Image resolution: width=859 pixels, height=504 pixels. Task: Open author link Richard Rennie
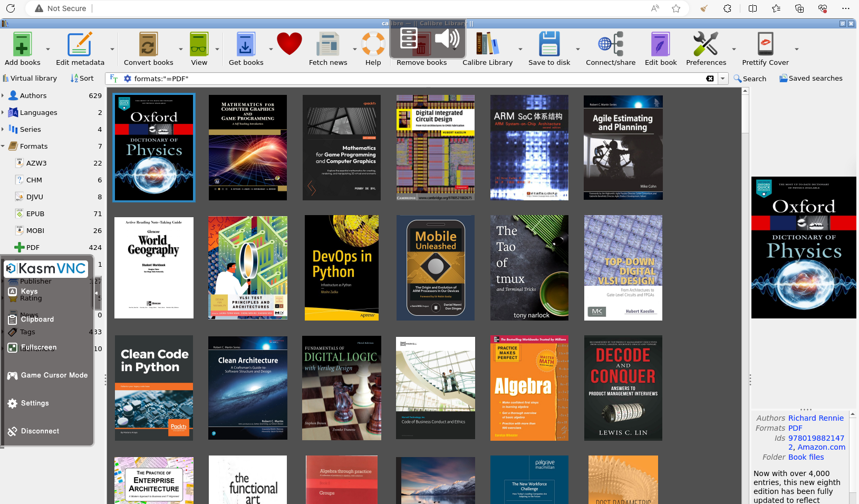tap(816, 418)
